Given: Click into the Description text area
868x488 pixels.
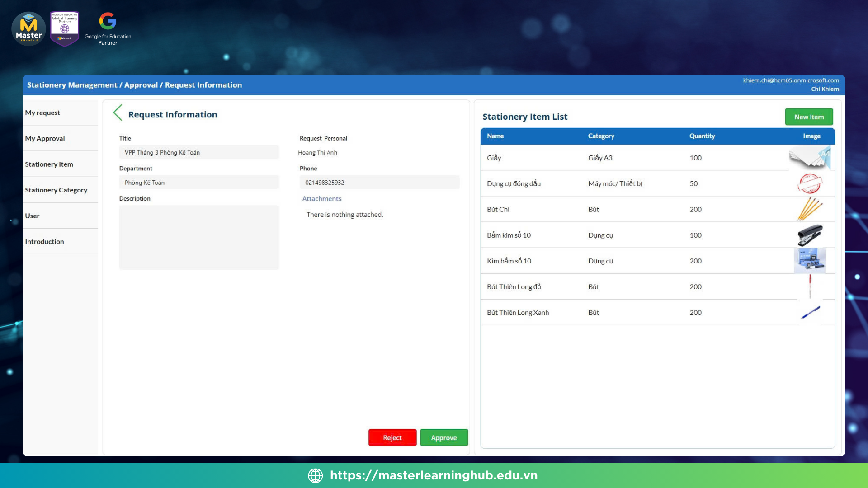Looking at the screenshot, I should (x=199, y=237).
